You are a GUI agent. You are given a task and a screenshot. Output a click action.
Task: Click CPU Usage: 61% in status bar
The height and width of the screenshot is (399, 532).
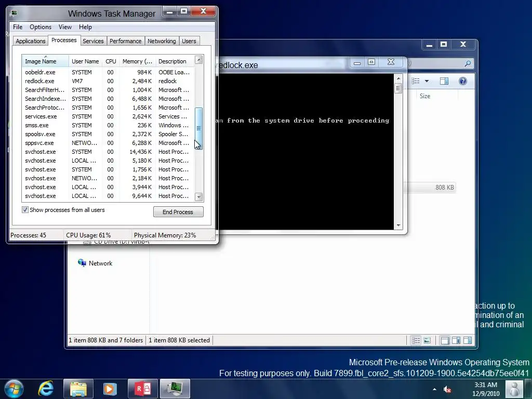[x=88, y=235]
